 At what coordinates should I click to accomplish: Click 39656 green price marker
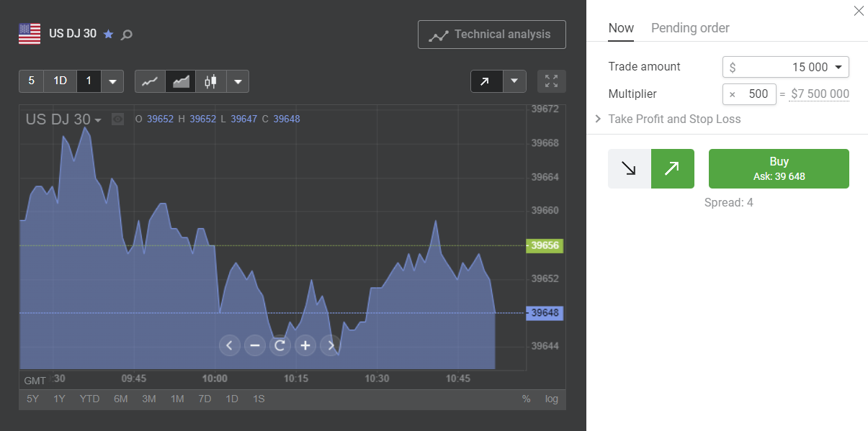point(545,245)
